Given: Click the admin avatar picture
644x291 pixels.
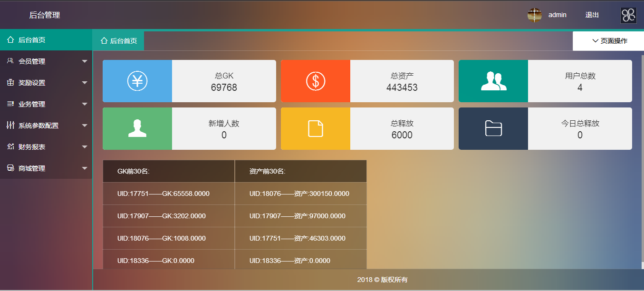Looking at the screenshot, I should pyautogui.click(x=535, y=15).
